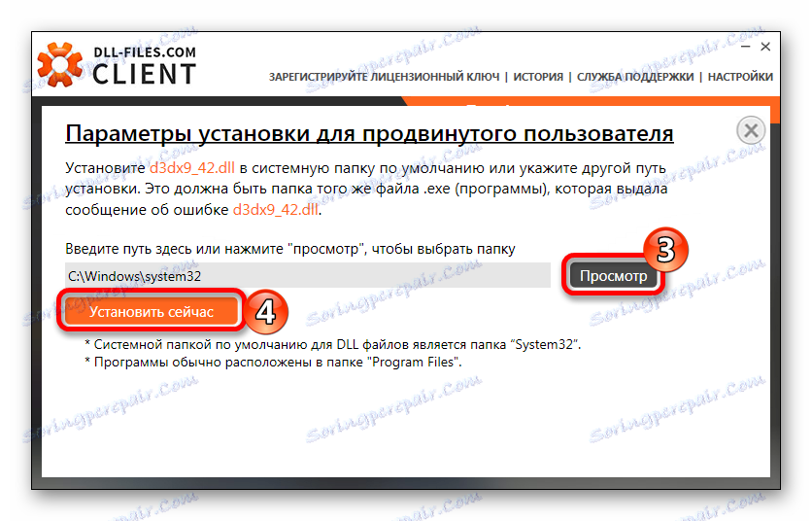Close the advanced install options panel
The width and height of the screenshot is (812, 521).
[751, 130]
